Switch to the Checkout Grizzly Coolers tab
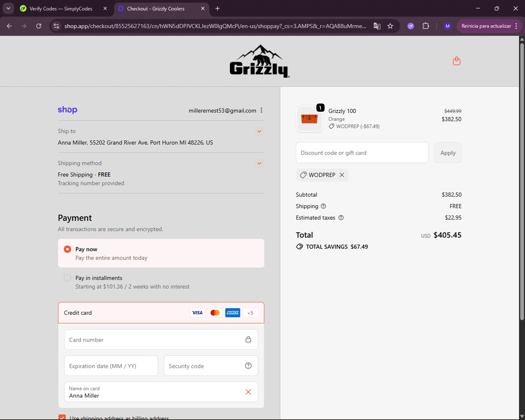 [156, 8]
